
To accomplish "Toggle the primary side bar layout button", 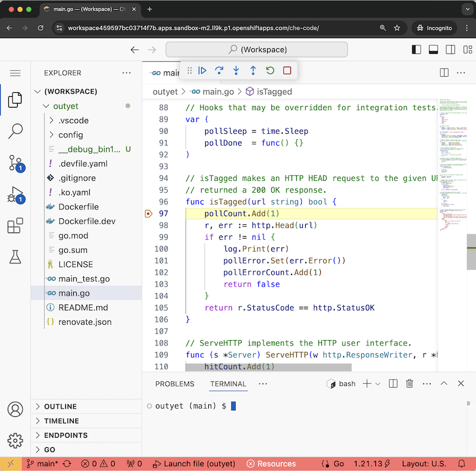I will [416, 50].
